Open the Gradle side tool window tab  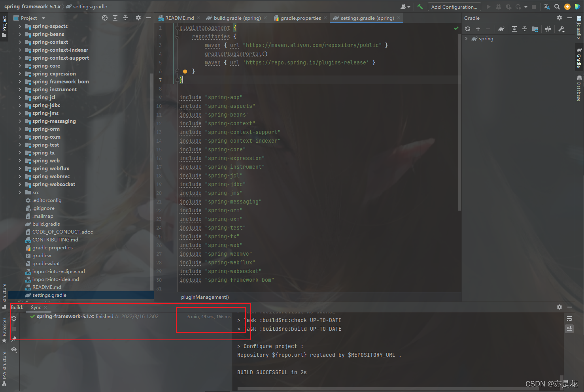(x=579, y=58)
